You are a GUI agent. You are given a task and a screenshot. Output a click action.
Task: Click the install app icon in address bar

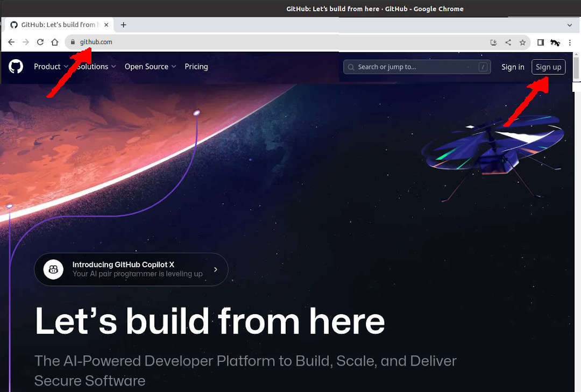pos(493,42)
